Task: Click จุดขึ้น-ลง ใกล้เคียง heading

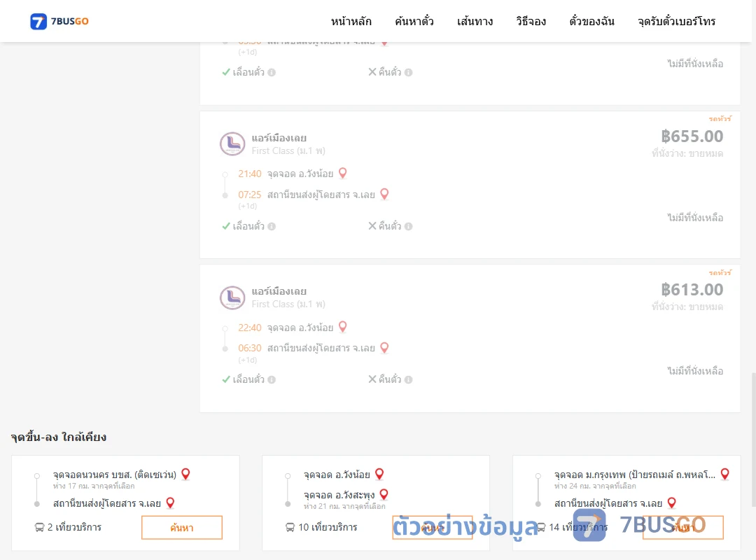Action: [x=59, y=437]
